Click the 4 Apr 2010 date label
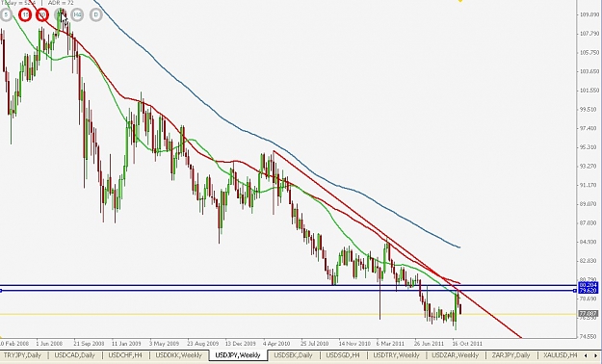The width and height of the screenshot is (602, 364). point(276,343)
